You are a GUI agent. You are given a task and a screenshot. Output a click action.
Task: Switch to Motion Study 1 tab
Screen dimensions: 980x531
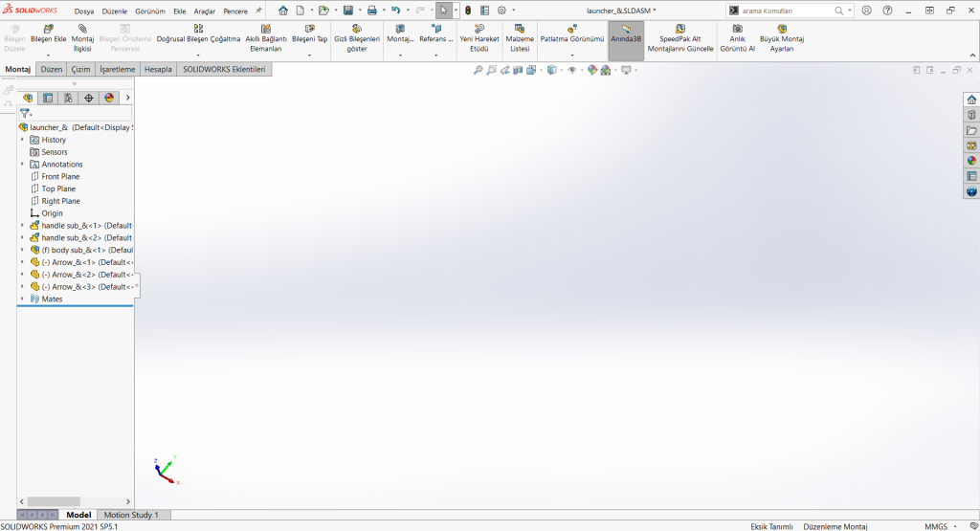coord(131,515)
